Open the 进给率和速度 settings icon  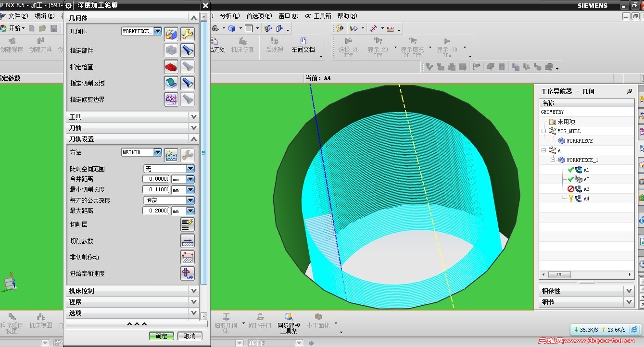[x=187, y=273]
